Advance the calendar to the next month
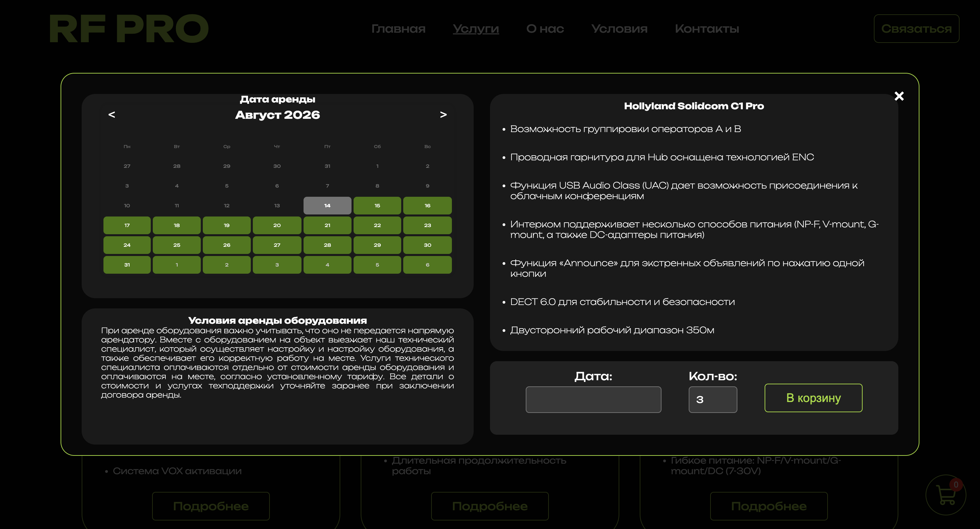Viewport: 980px width, 529px height. [443, 115]
